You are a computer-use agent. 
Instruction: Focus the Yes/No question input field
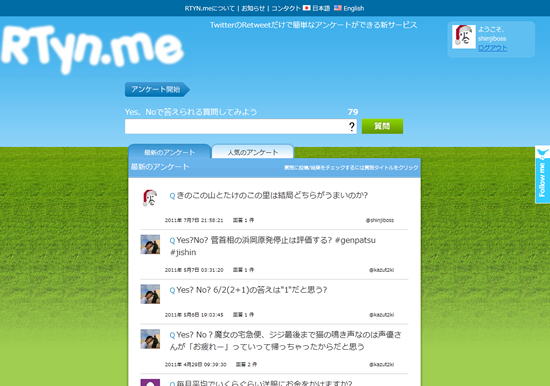[241, 126]
